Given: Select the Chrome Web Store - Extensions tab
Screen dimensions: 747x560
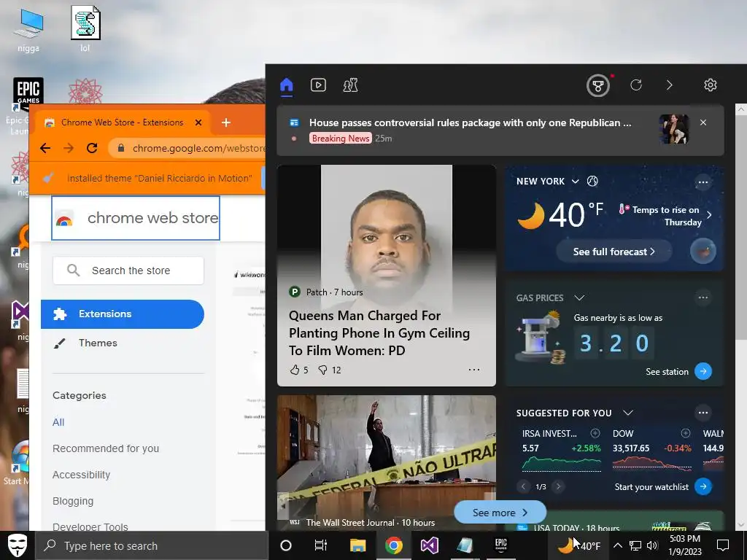Looking at the screenshot, I should (122, 122).
